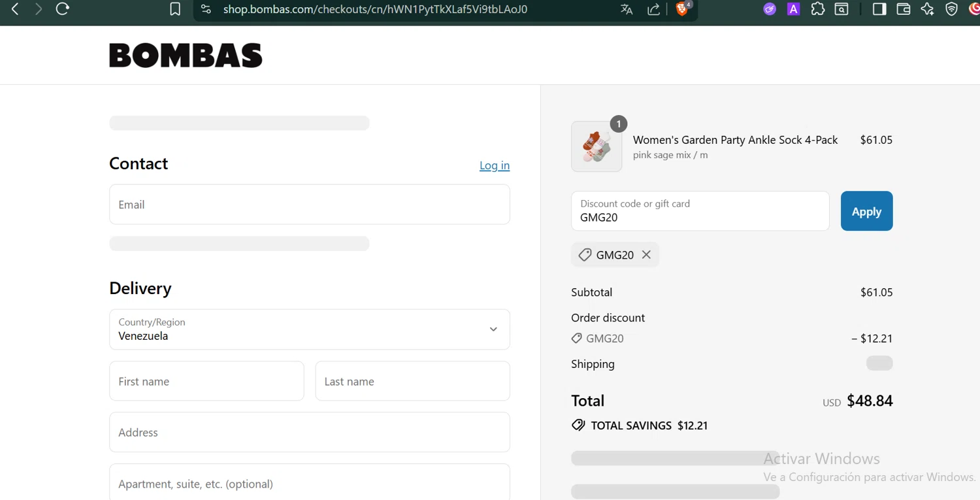Click the Total Savings tag icon
The image size is (980, 500).
point(578,425)
